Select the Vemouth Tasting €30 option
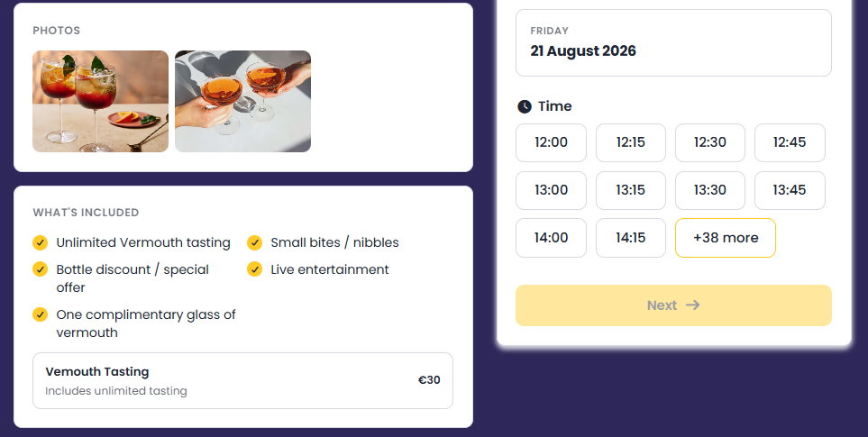This screenshot has width=868, height=437. (242, 380)
